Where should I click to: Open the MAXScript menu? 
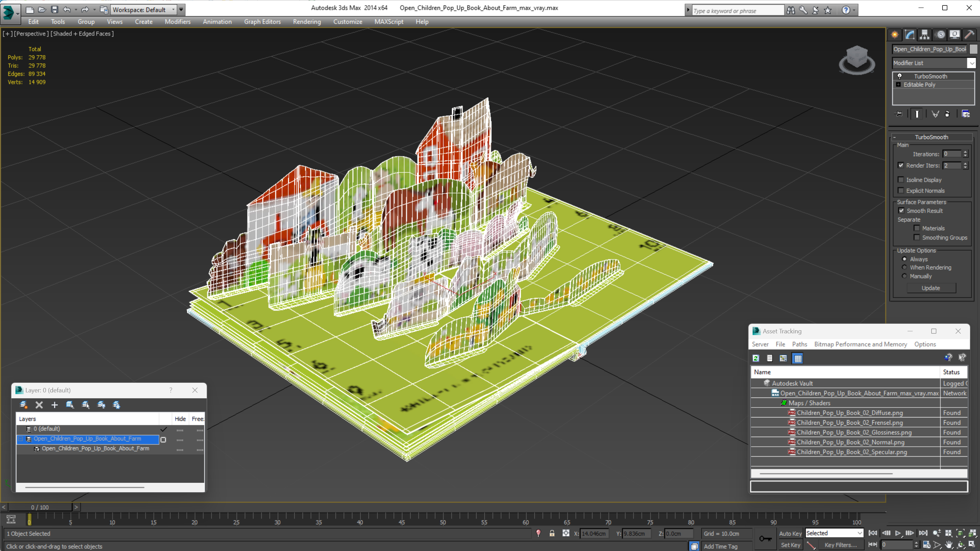pos(389,22)
